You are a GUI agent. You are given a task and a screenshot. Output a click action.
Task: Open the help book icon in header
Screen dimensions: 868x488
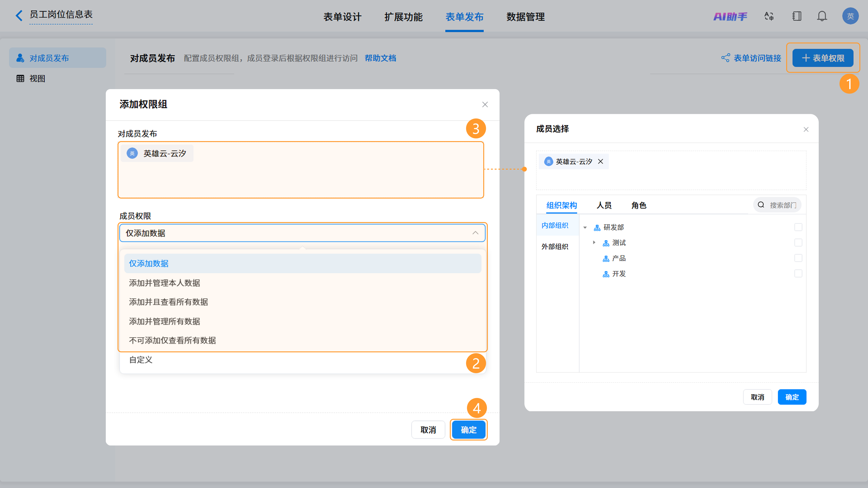click(797, 16)
